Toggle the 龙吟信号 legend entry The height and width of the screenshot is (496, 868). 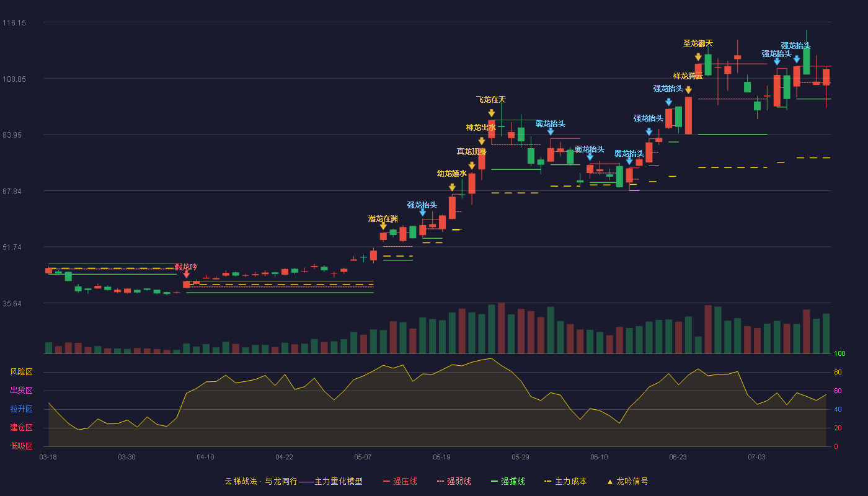(627, 481)
